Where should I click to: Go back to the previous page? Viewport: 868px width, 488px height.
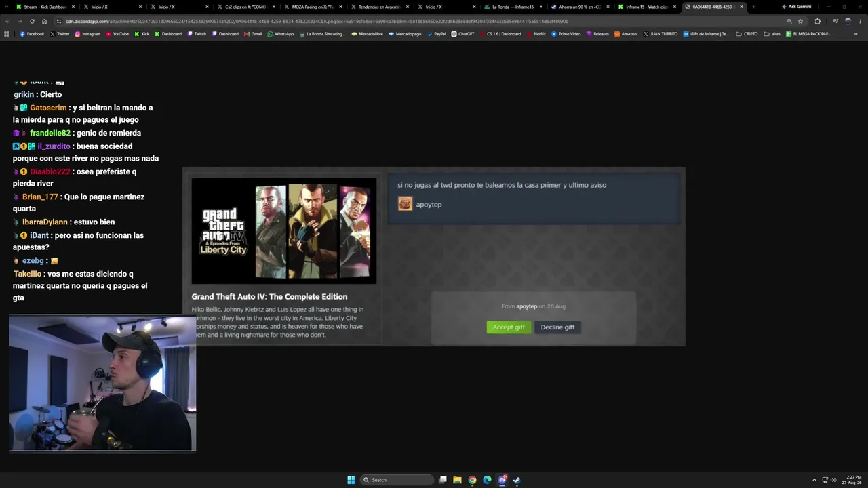coord(7,21)
